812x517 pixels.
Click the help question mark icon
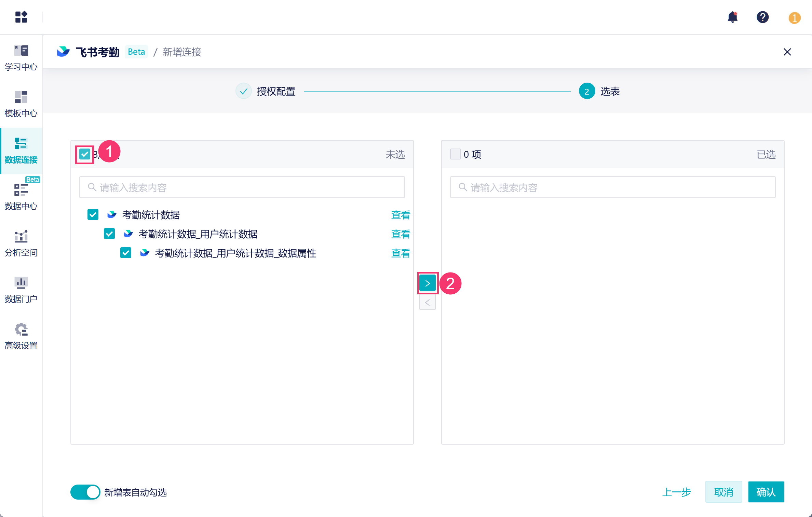tap(762, 17)
